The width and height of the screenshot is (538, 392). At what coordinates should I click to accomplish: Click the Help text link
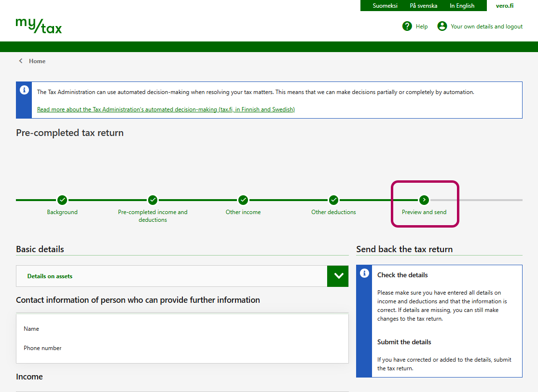[x=422, y=27]
